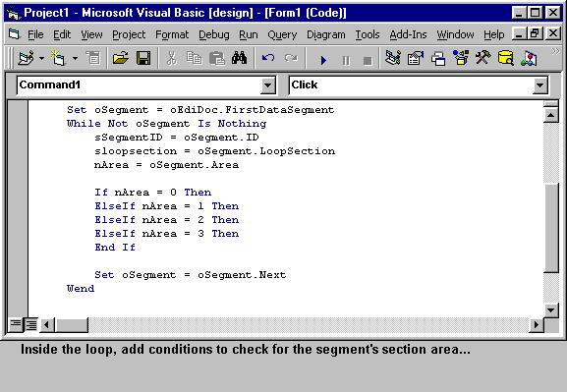567x392 pixels.
Task: Undo the last edit
Action: (268, 58)
